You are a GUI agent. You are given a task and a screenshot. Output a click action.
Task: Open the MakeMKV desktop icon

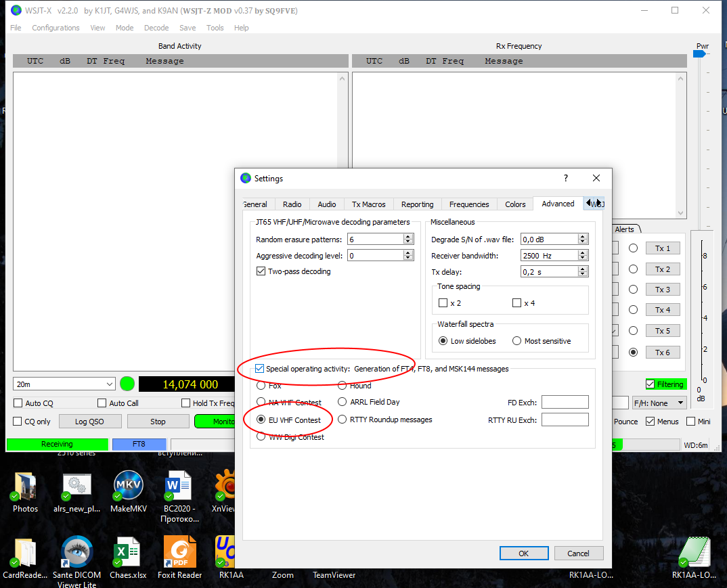(x=129, y=487)
